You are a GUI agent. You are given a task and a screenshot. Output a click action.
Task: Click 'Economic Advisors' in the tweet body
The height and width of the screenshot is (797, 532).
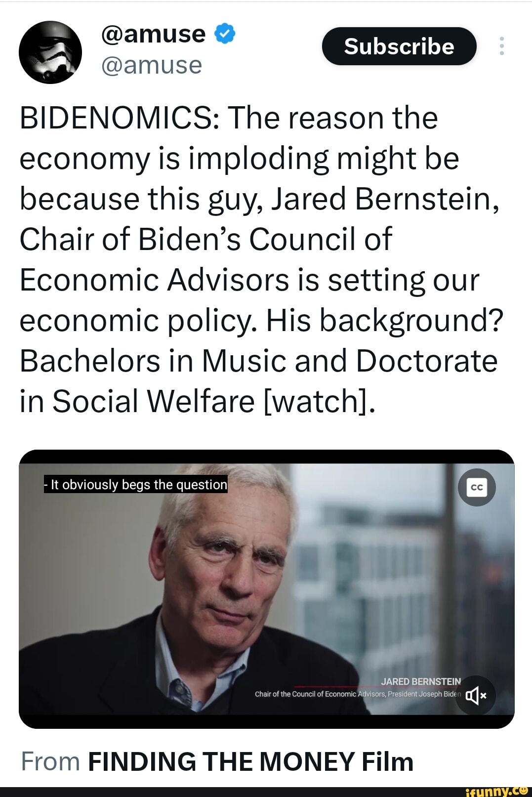154,280
